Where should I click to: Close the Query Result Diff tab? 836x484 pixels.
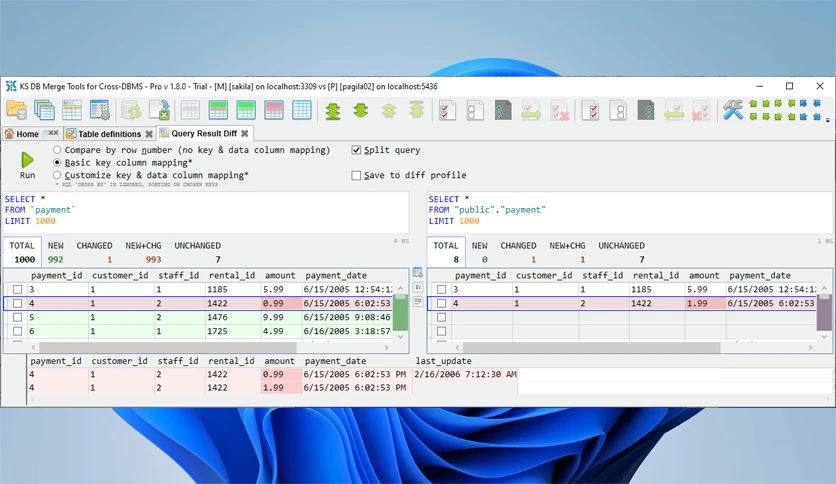click(x=244, y=133)
